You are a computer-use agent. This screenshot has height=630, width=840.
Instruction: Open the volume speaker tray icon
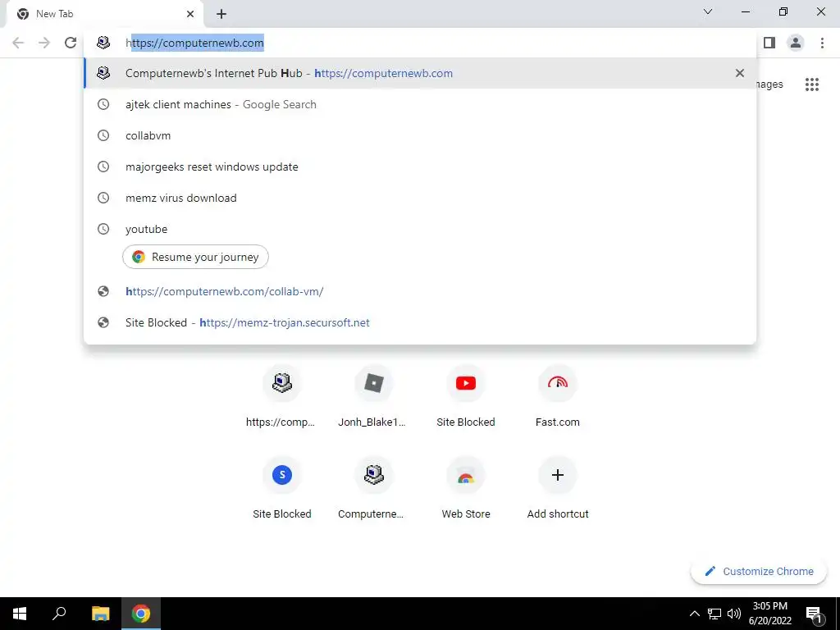tap(734, 614)
